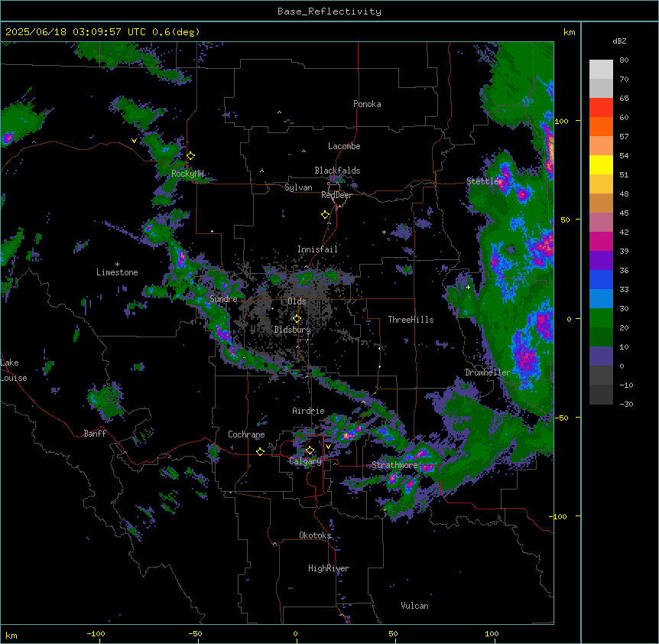Click the km unit label at bottom left
The width and height of the screenshot is (659, 644).
(x=11, y=636)
